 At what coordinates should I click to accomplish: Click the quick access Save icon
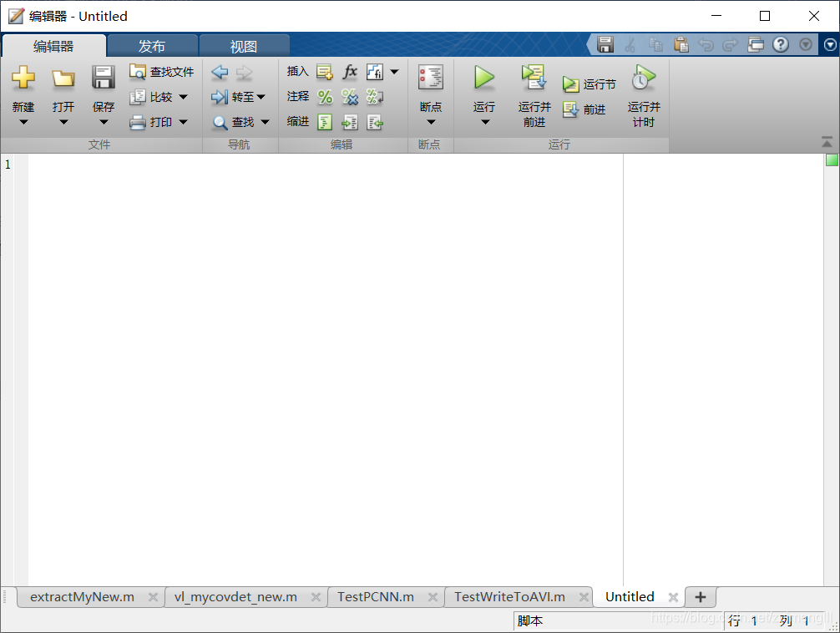coord(605,44)
